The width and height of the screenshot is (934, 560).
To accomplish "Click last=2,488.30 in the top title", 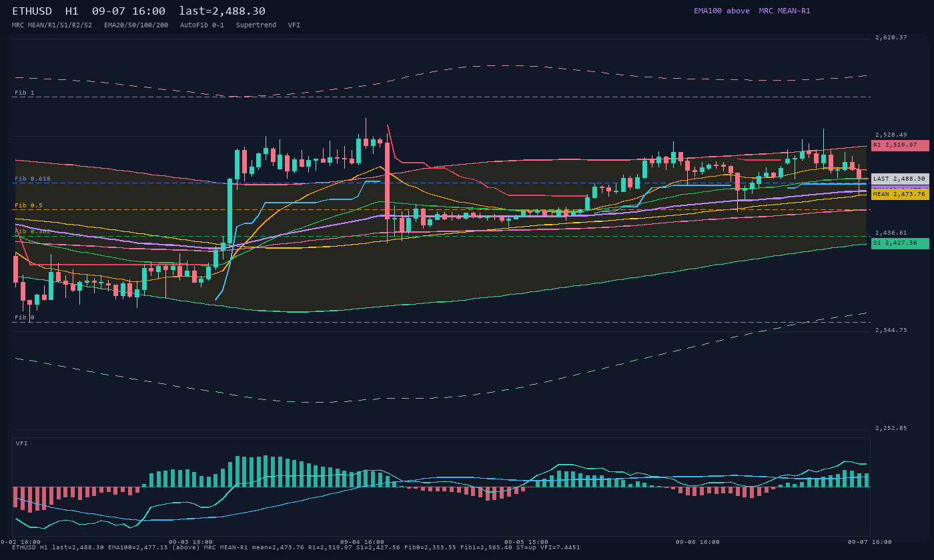I will [x=222, y=11].
